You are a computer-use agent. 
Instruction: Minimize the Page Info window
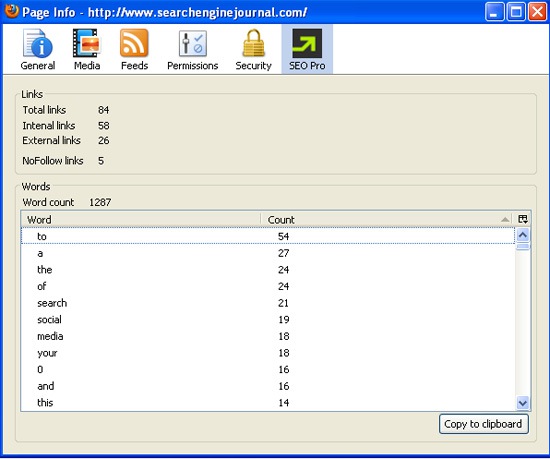494,12
